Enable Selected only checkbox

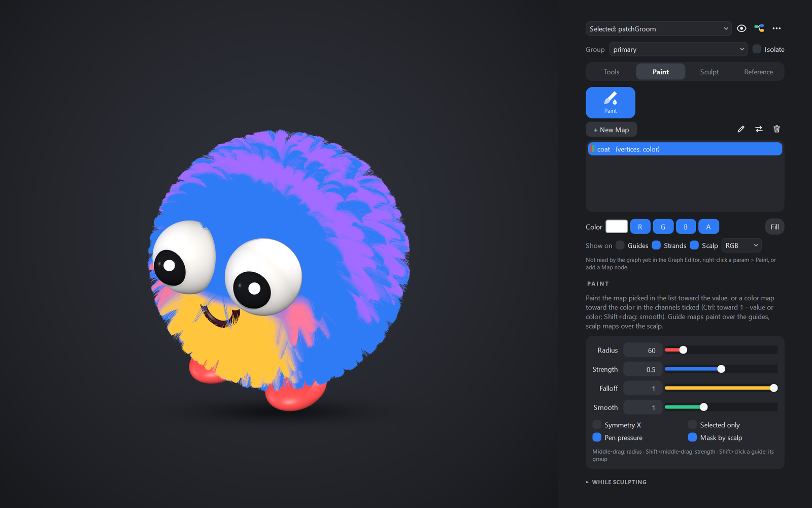[692, 425]
